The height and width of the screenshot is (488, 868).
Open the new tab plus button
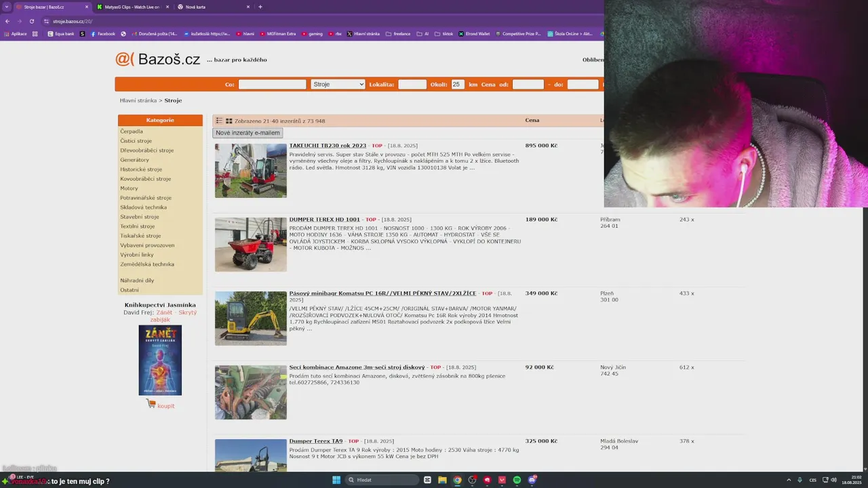coord(260,7)
